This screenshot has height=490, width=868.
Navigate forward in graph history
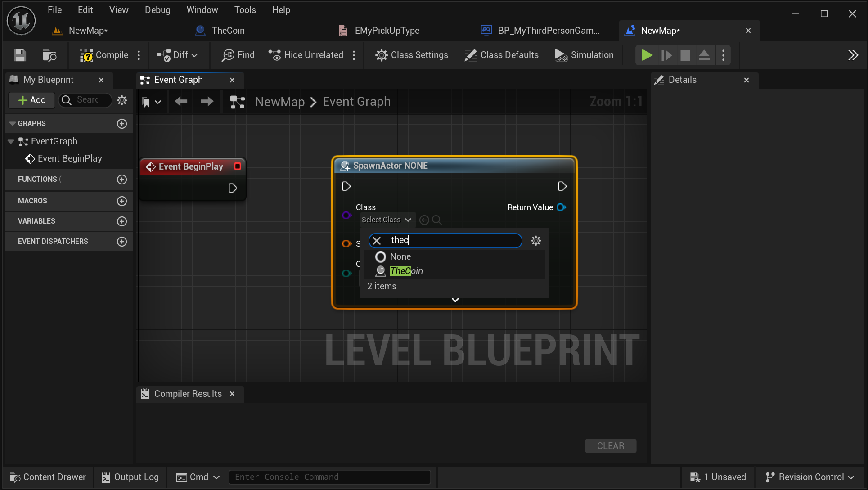(207, 102)
